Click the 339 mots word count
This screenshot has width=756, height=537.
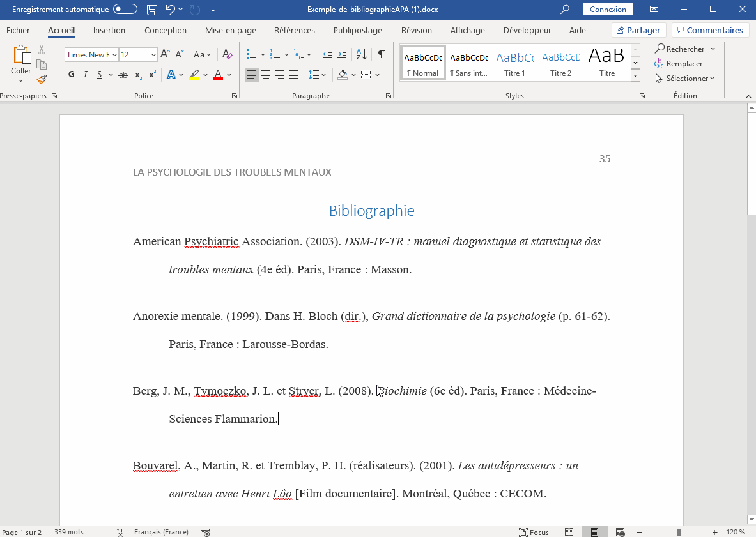[x=69, y=532]
